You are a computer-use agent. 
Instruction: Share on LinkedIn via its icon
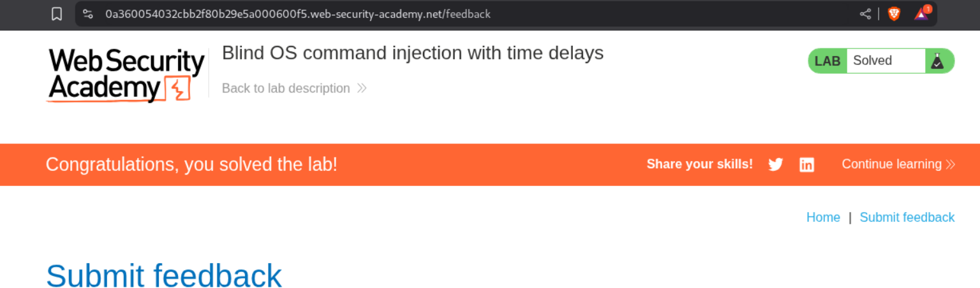click(806, 165)
